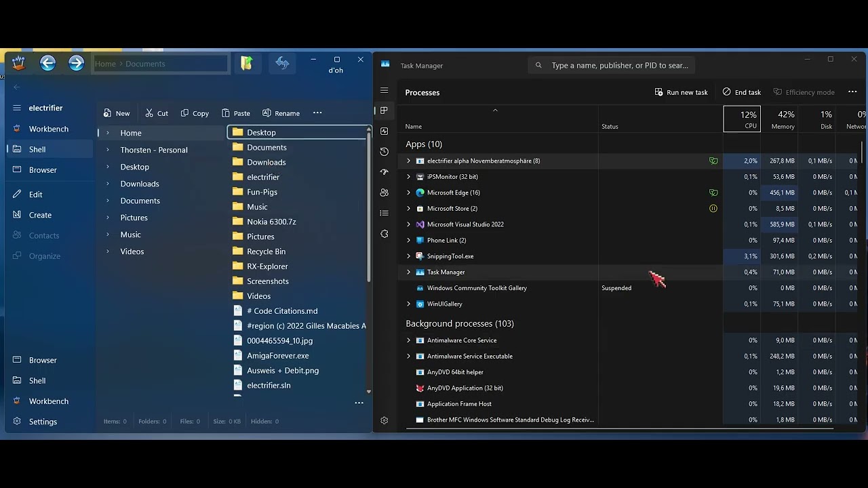Click the Rename button in electrifier's toolbar

tap(281, 113)
